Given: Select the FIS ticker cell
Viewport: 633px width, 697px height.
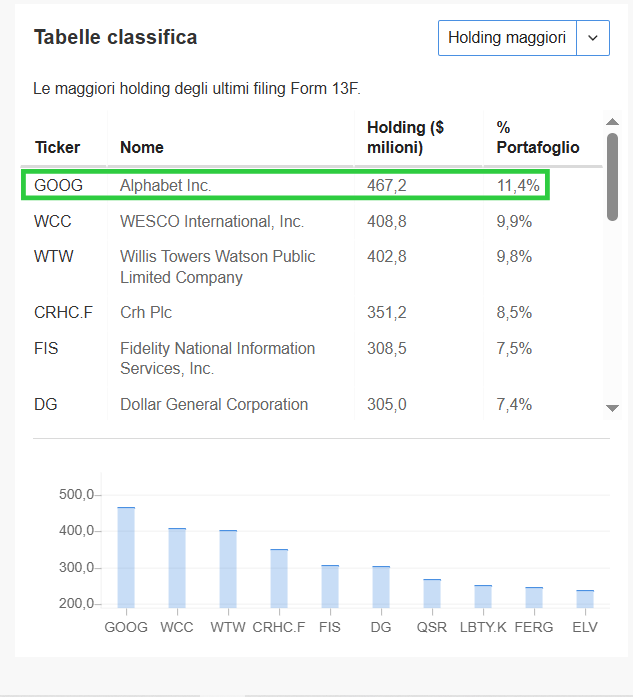Looking at the screenshot, I should [x=46, y=348].
